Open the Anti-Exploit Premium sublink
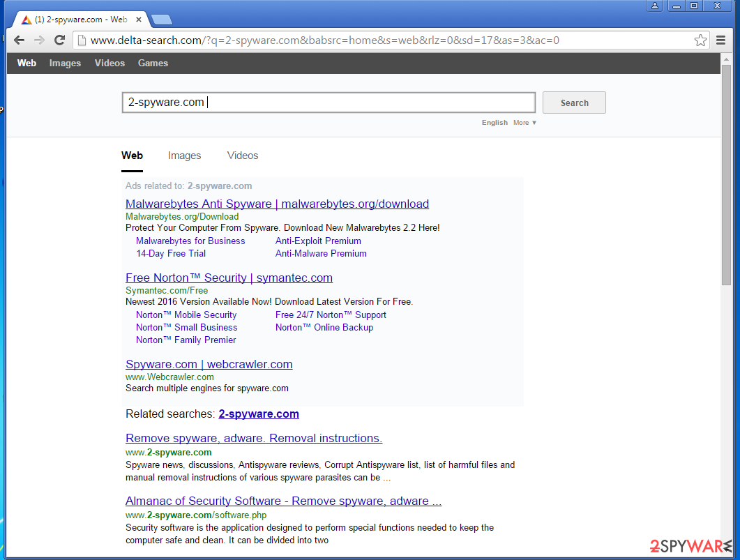 pos(318,241)
